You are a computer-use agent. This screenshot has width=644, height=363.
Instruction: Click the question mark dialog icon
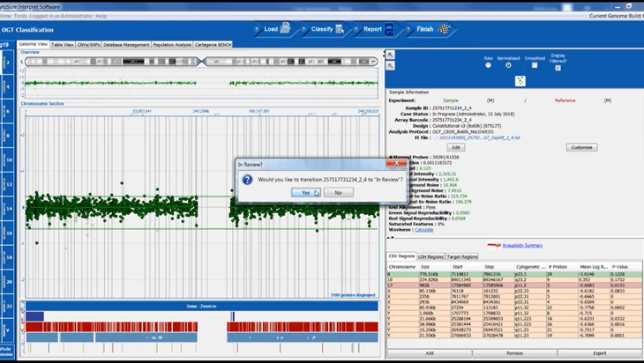click(x=247, y=180)
